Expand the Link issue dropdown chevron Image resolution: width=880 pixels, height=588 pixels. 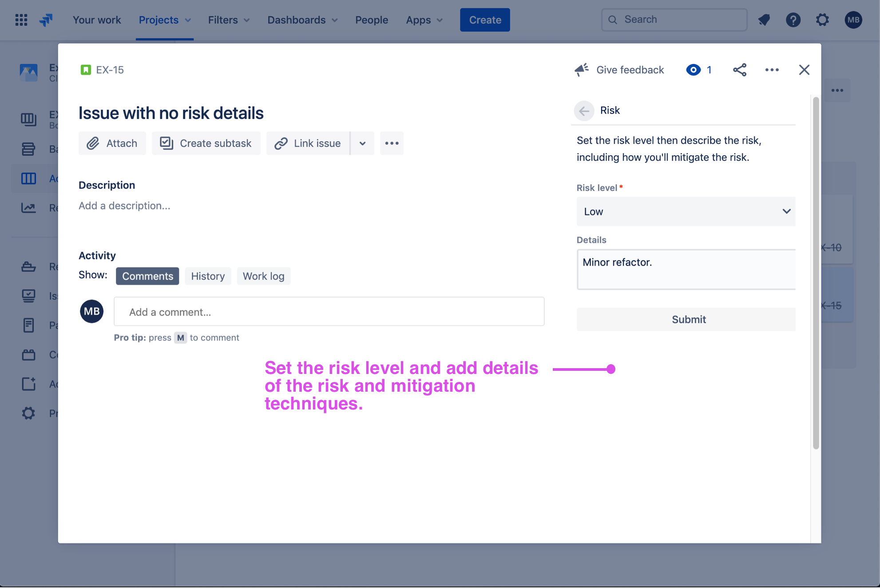click(362, 143)
